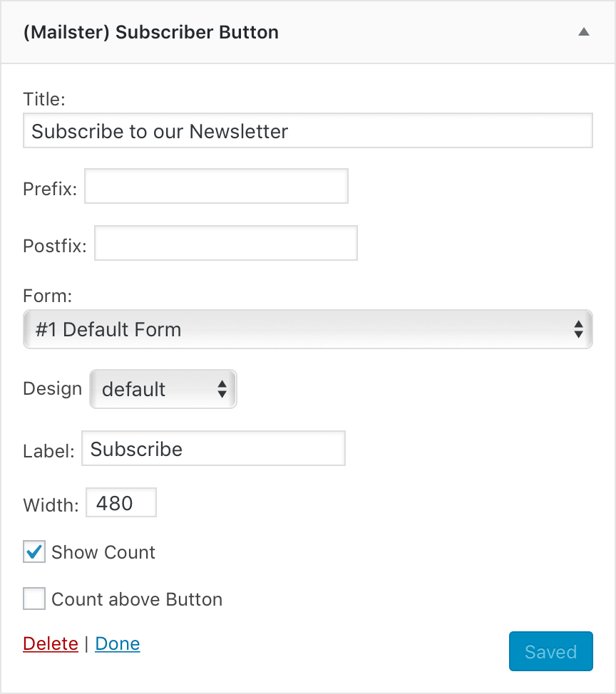Click the Delete link
The image size is (616, 694).
click(50, 643)
